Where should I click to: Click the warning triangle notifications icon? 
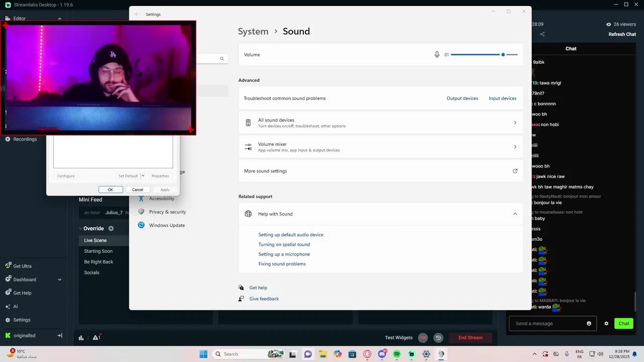tap(96, 337)
